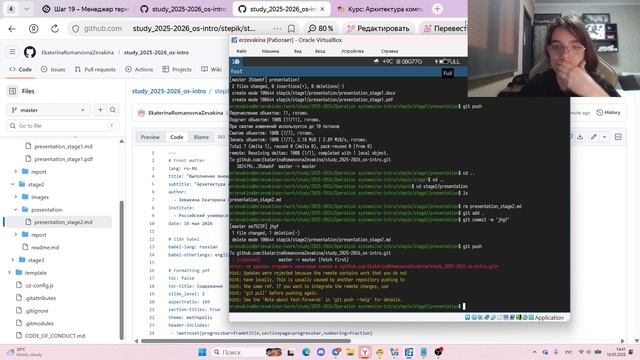Open the repository Issues tab
The height and width of the screenshot is (360, 640).
click(x=53, y=69)
